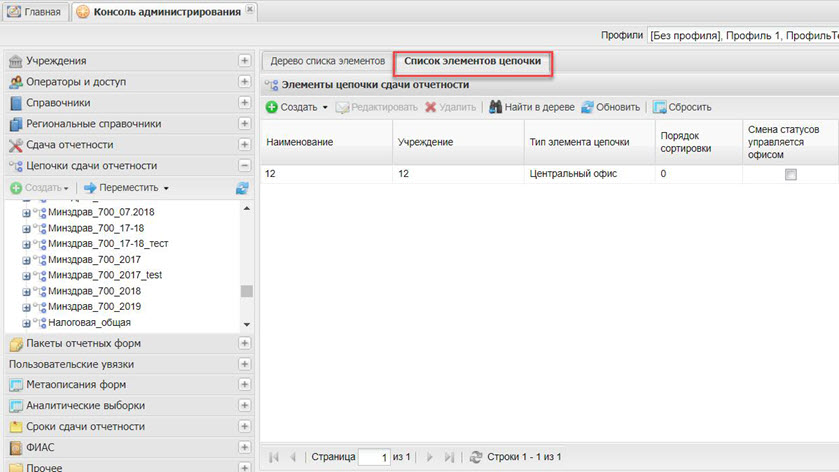Go to the next page in the pager
Viewport: 839px width, 472px height.
pos(429,457)
